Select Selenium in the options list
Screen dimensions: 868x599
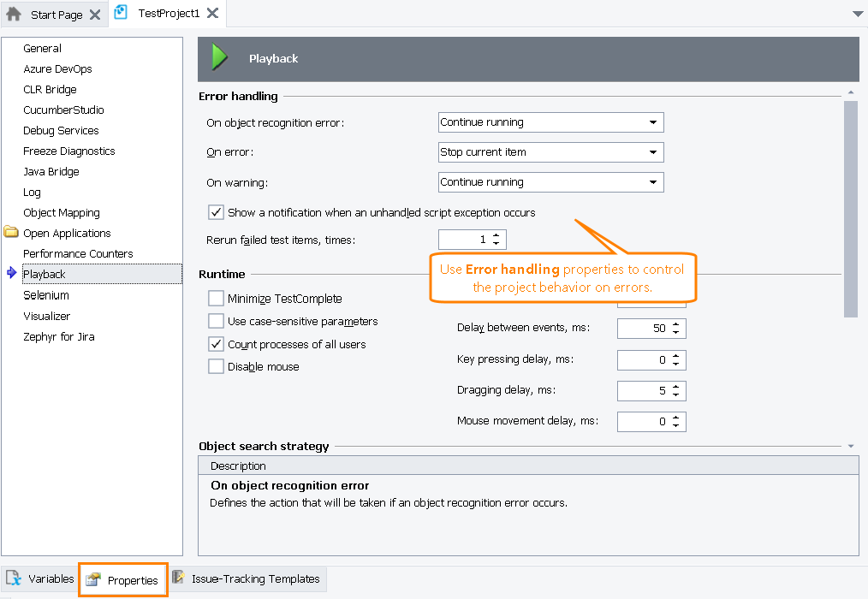pyautogui.click(x=46, y=294)
